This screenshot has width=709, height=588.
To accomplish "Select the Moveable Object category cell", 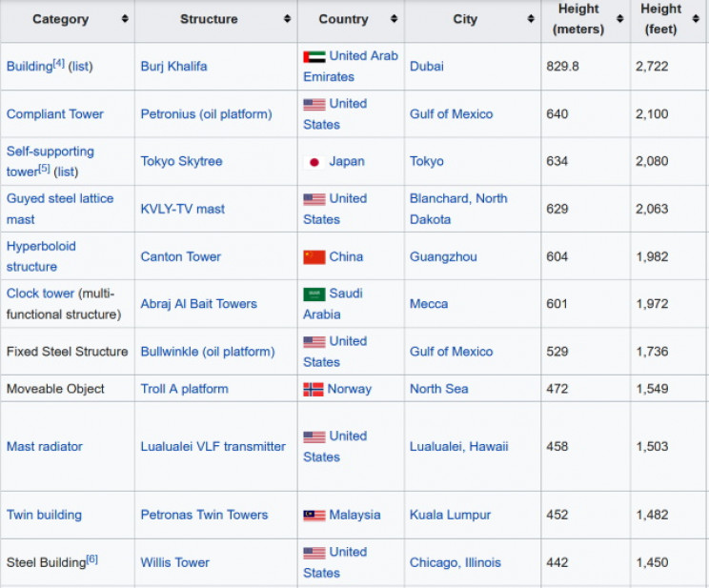I will (68, 389).
